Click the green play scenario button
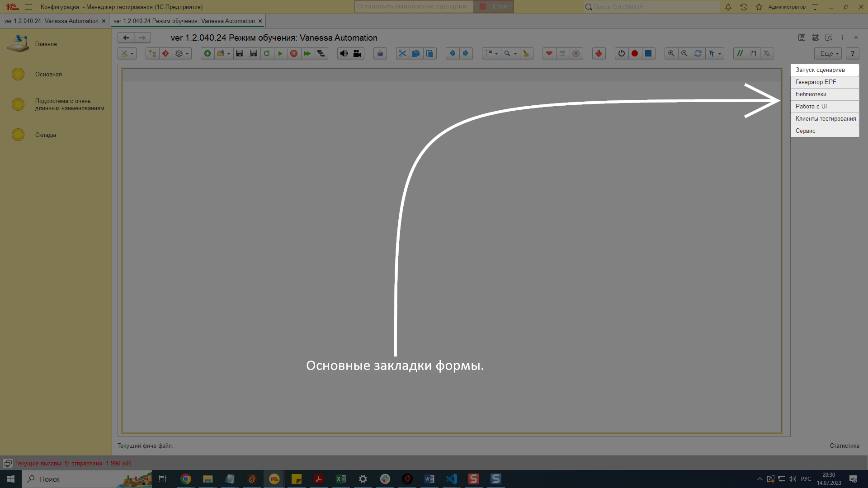The image size is (868, 488). [280, 53]
